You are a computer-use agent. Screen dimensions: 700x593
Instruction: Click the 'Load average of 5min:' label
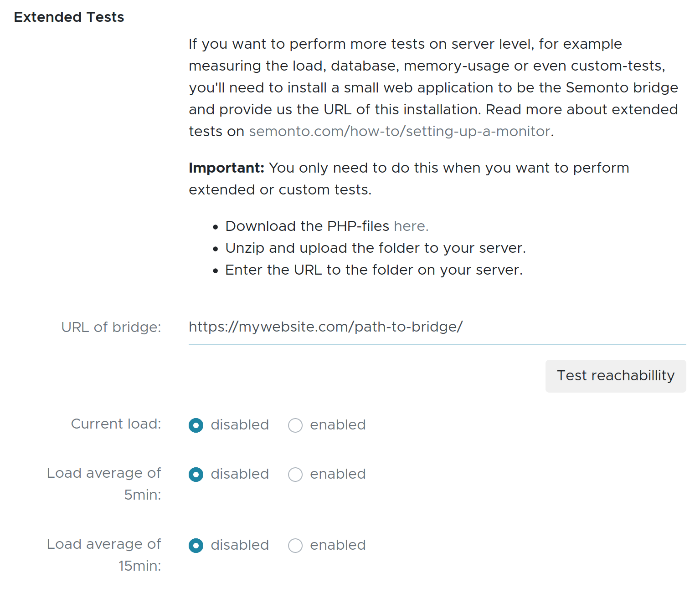[104, 484]
